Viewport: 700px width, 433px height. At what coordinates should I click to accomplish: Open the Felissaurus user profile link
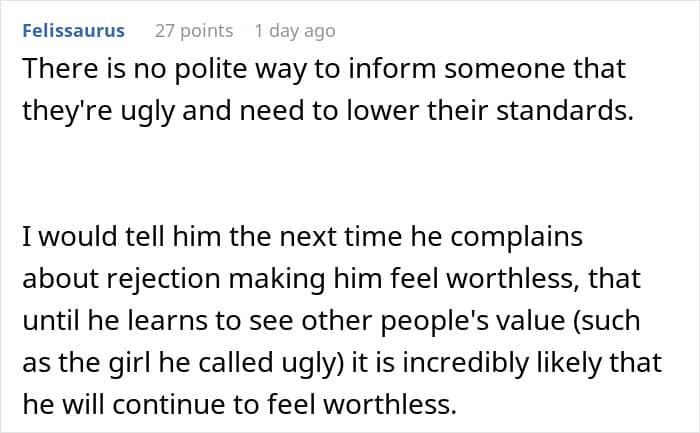[x=74, y=31]
